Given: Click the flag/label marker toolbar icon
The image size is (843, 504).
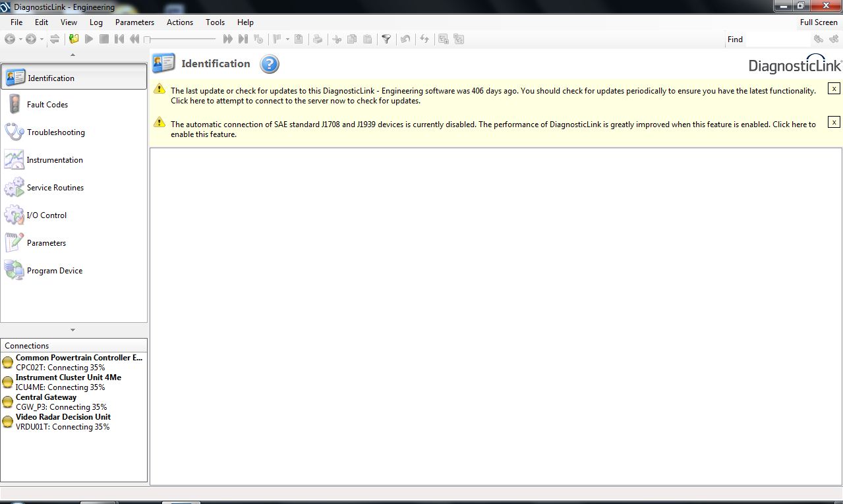Looking at the screenshot, I should point(277,39).
